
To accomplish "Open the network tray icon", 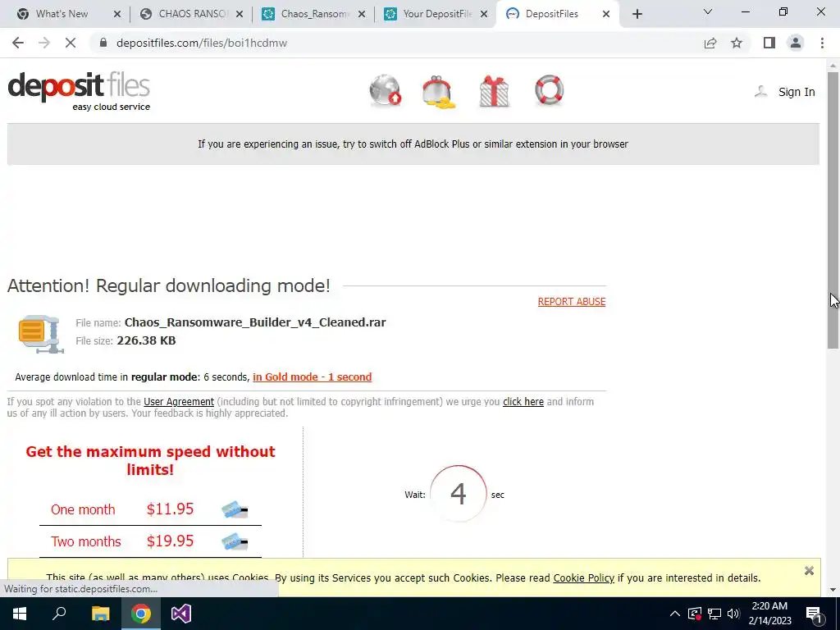I will (x=714, y=614).
